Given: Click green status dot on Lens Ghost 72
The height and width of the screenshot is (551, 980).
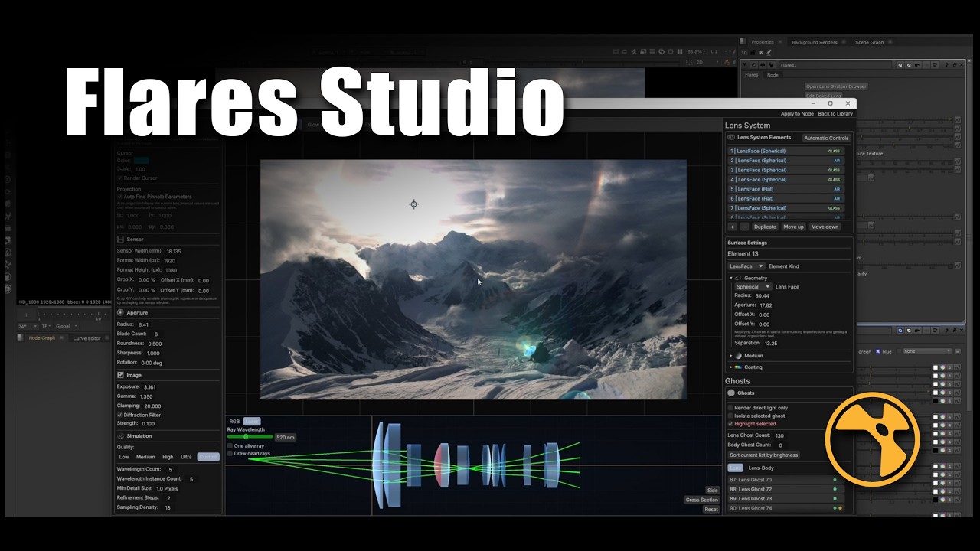Looking at the screenshot, I should coord(835,489).
